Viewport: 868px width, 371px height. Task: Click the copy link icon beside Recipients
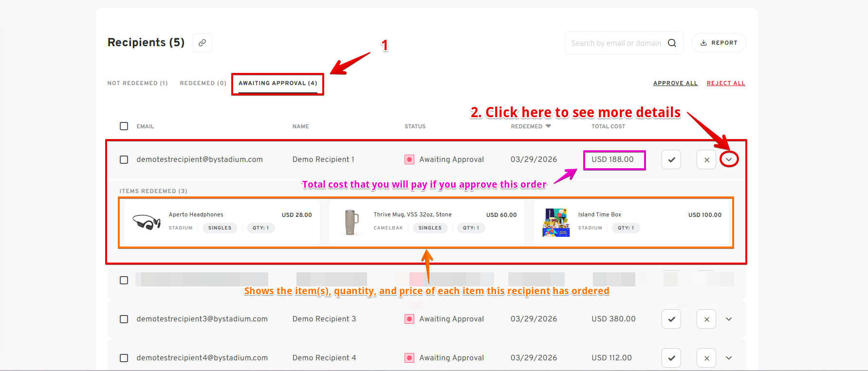[202, 43]
